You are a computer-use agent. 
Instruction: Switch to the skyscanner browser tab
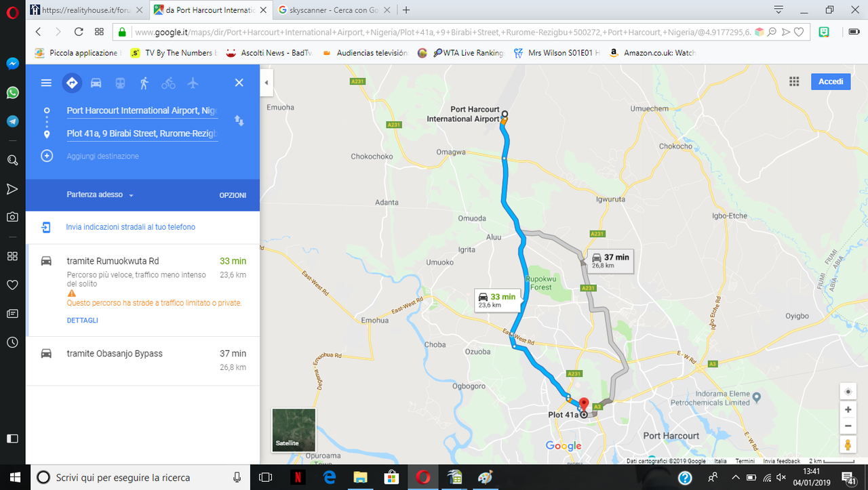point(330,10)
